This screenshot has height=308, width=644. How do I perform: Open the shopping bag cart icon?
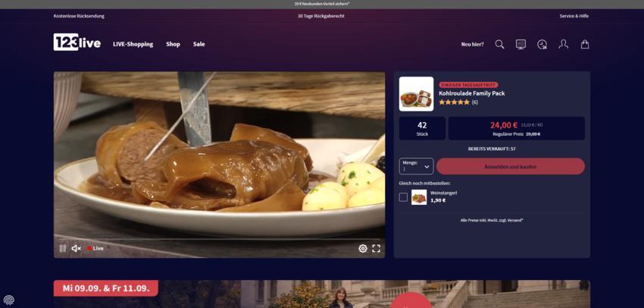(x=585, y=44)
